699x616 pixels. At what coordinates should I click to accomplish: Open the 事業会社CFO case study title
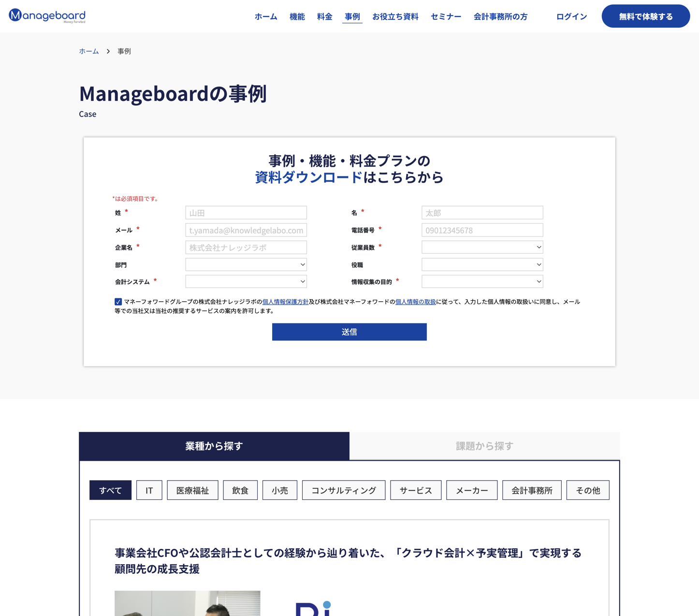(348, 561)
